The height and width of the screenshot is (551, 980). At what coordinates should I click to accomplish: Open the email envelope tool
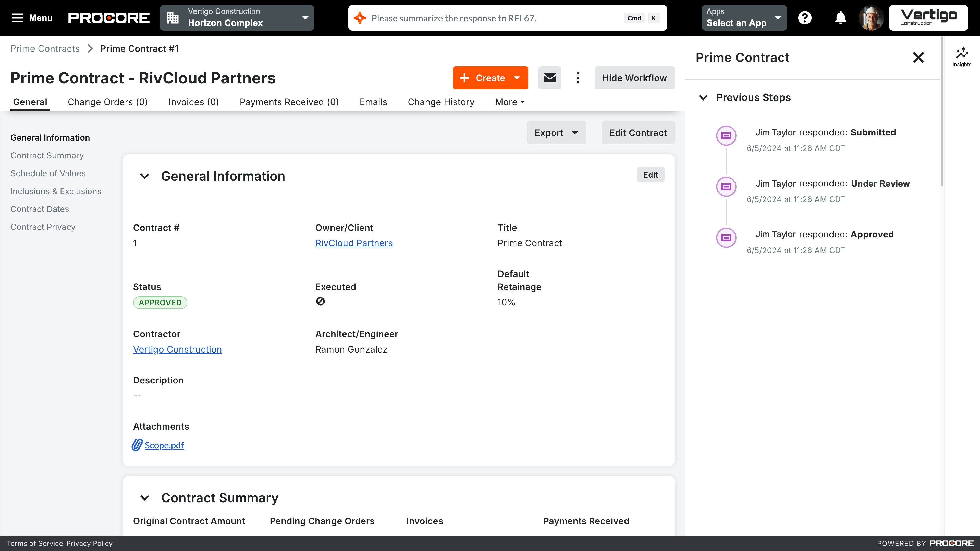(550, 78)
